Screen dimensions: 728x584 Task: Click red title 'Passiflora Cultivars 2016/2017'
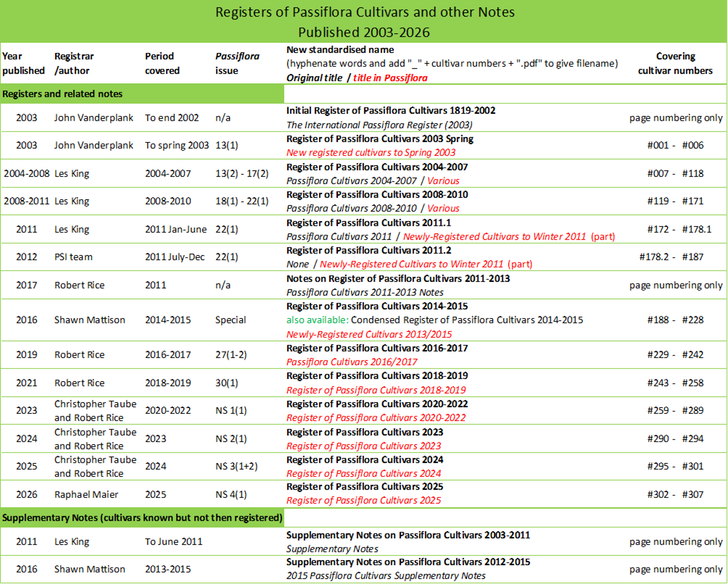pyautogui.click(x=352, y=362)
